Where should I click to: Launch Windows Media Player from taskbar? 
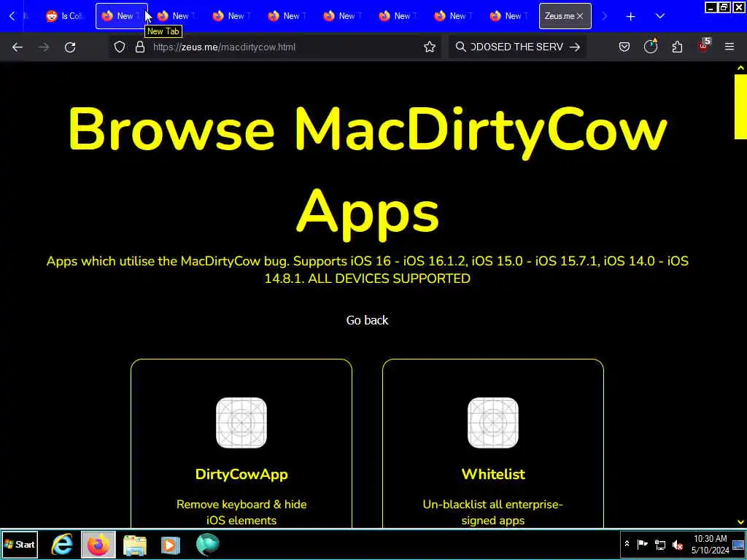pos(171,545)
